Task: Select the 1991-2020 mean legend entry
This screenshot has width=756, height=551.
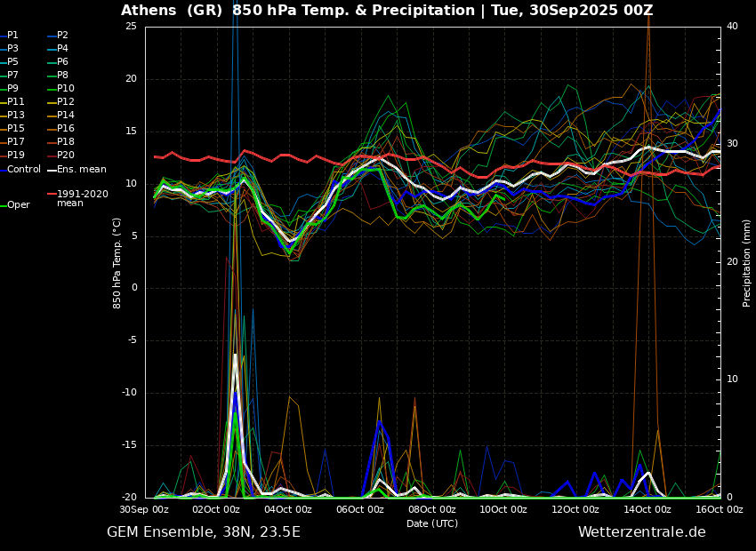Action: [x=82, y=198]
